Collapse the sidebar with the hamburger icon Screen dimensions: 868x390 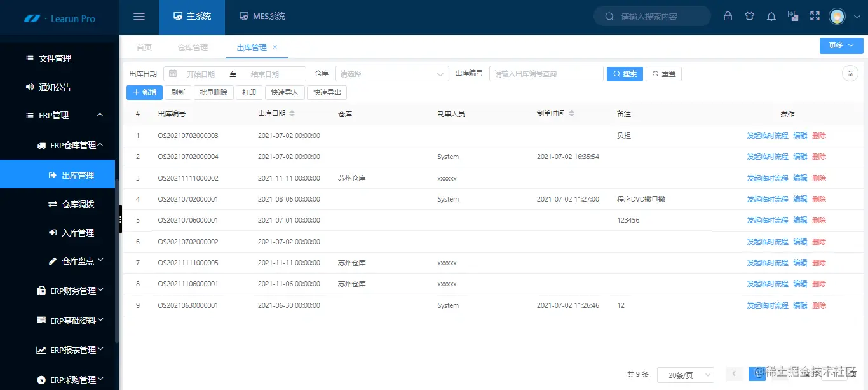tap(139, 16)
